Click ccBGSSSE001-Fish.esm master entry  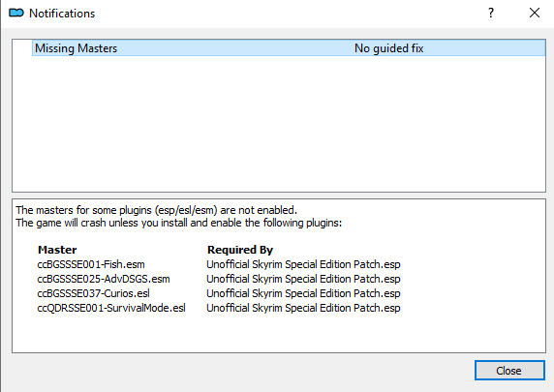(x=91, y=264)
